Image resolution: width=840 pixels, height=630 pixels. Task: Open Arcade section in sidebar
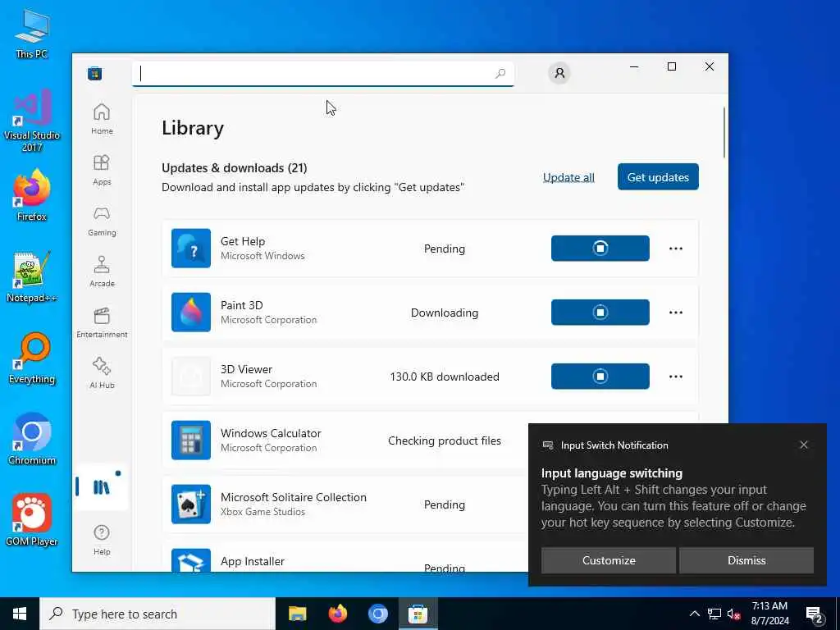(x=102, y=272)
